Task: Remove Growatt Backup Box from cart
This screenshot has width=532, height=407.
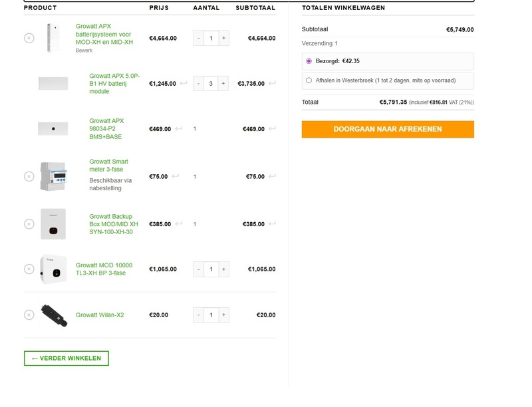Action: click(x=29, y=224)
